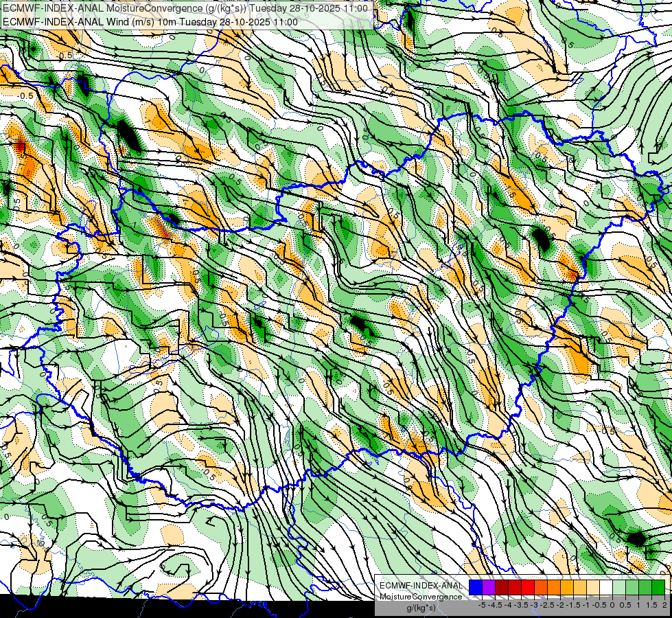This screenshot has width=672, height=618.
Task: Click the MoistureConvergence title line at top
Action: pyautogui.click(x=185, y=8)
